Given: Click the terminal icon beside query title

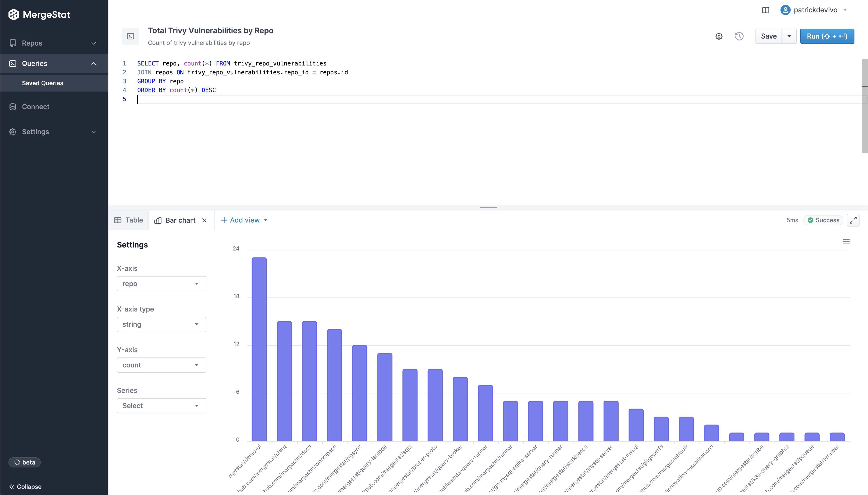Looking at the screenshot, I should point(131,36).
